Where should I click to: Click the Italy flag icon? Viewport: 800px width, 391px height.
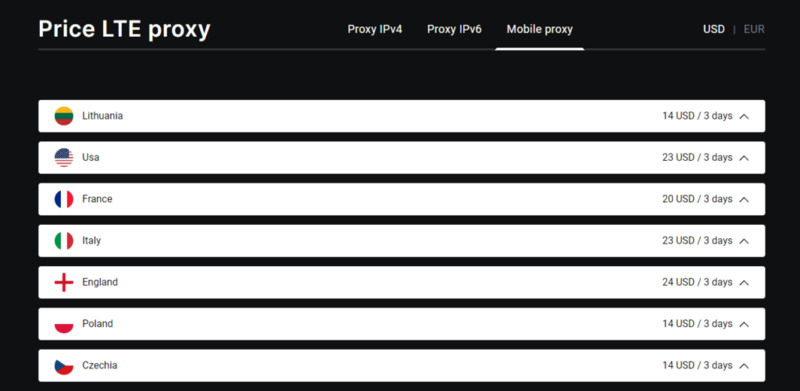pyautogui.click(x=64, y=240)
